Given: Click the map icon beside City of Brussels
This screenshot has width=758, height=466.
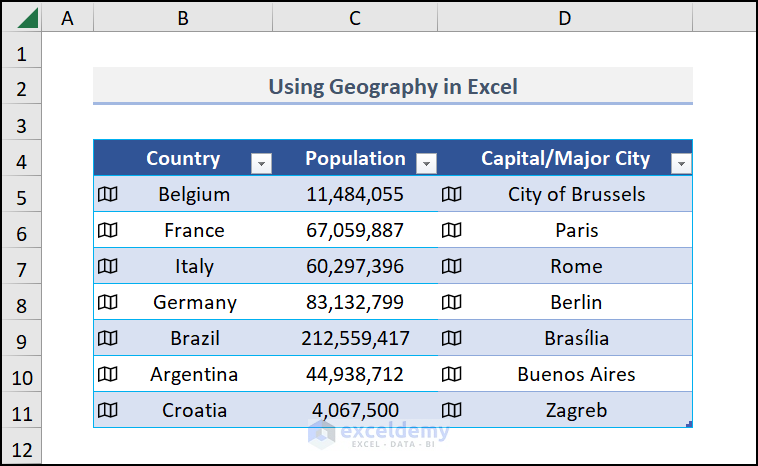Looking at the screenshot, I should coord(452,194).
